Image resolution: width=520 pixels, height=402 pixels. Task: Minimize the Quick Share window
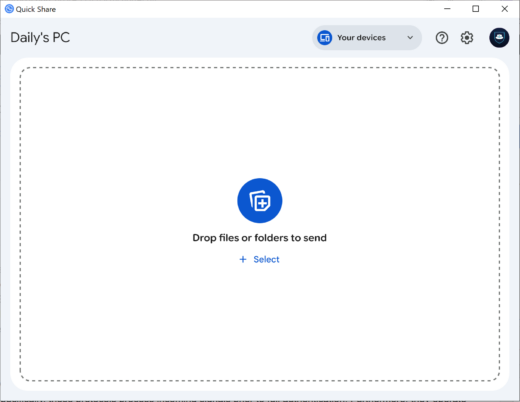(x=447, y=9)
